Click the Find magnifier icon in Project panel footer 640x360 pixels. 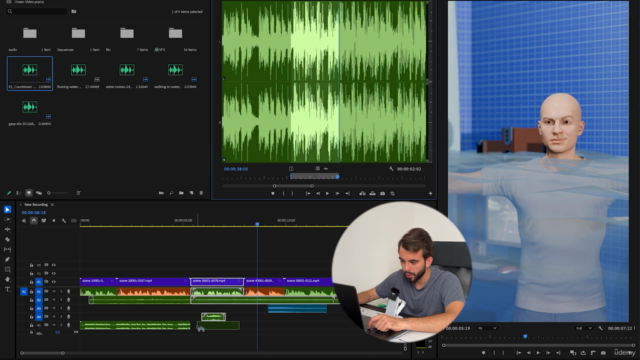coord(171,193)
